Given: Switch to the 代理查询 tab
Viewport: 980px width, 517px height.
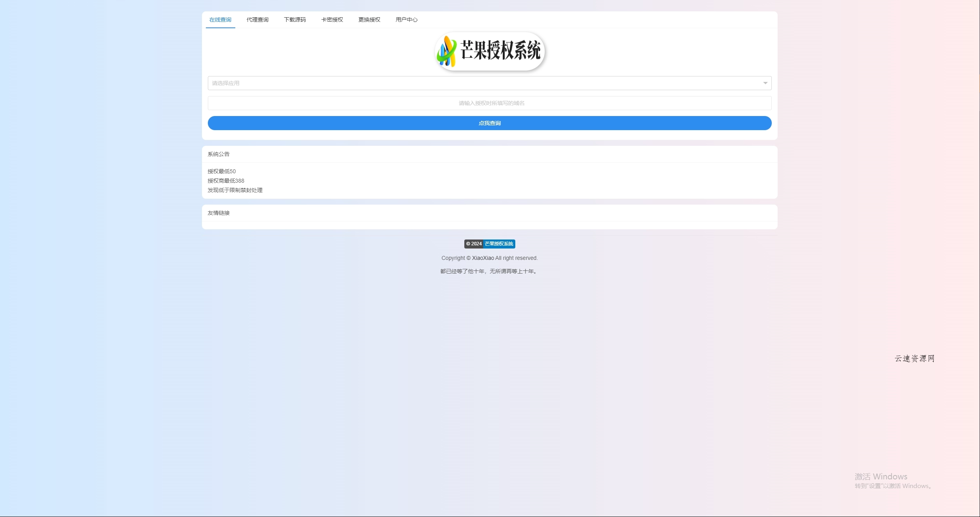Looking at the screenshot, I should [x=257, y=19].
